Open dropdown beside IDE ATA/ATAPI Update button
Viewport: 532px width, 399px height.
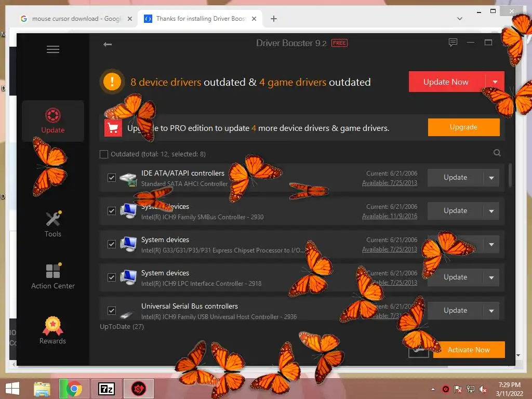[x=491, y=178]
